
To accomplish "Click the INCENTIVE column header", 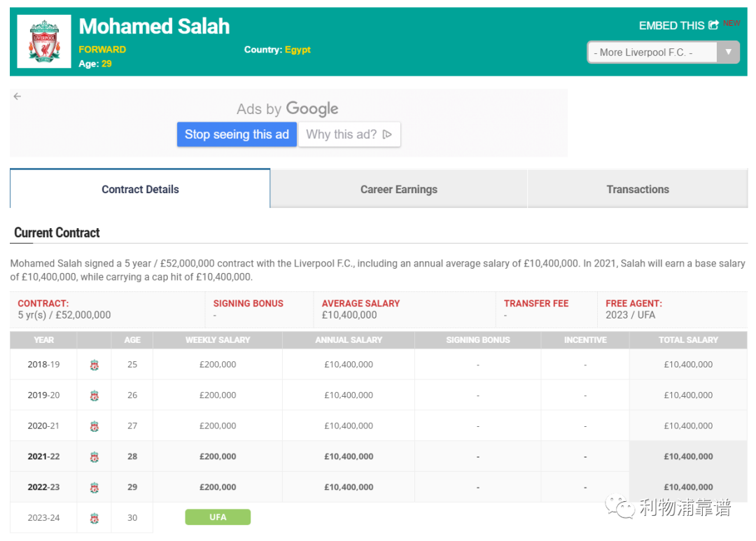I will 585,340.
